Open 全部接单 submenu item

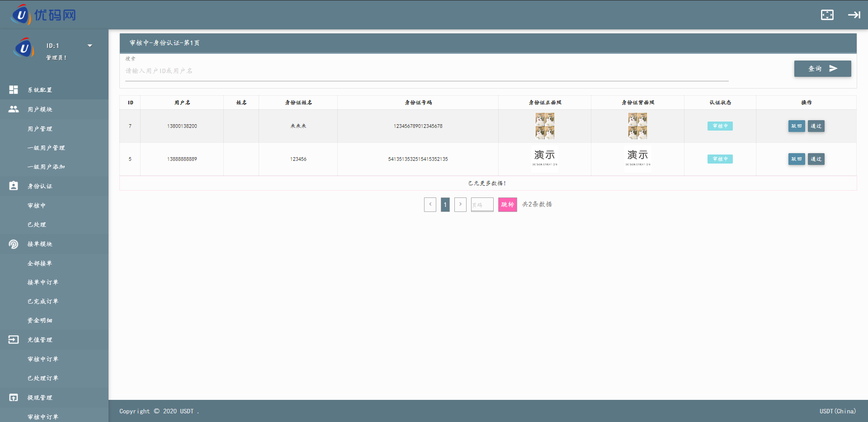54,263
